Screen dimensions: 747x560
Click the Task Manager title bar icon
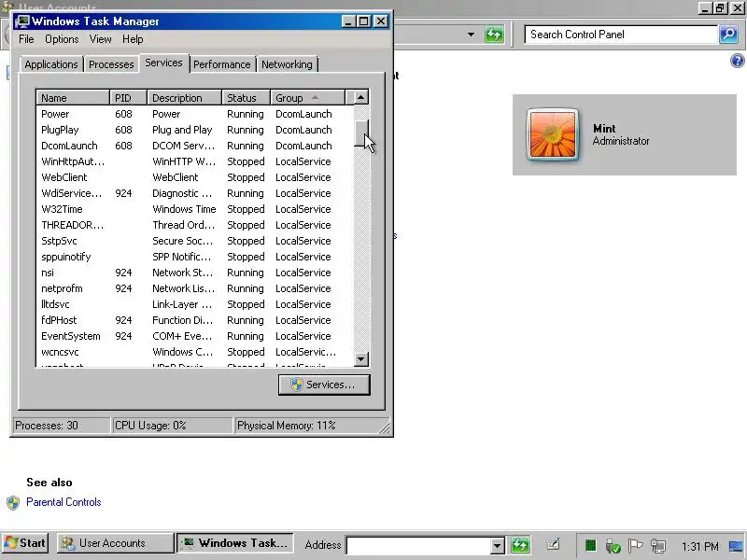21,21
